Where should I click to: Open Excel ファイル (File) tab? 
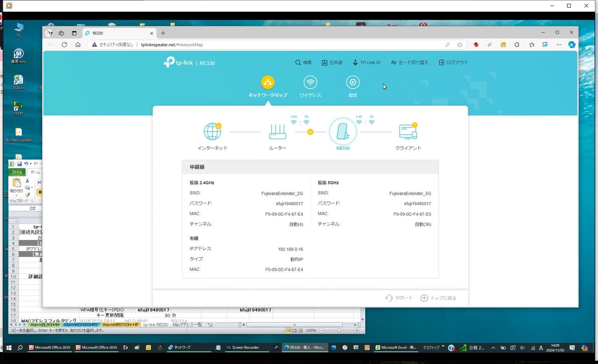point(17,172)
